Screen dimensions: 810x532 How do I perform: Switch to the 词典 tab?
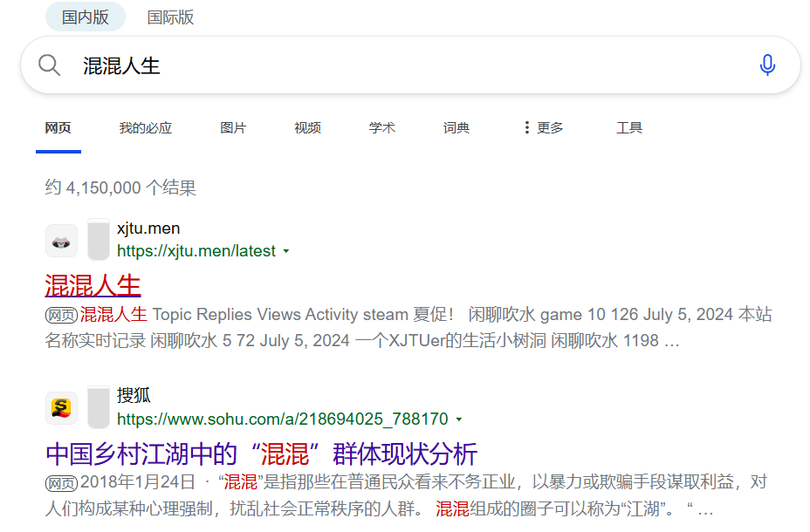[x=456, y=127]
